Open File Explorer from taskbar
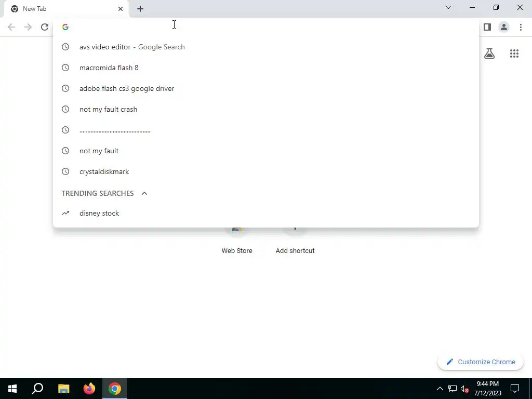This screenshot has width=532, height=399. 63,389
